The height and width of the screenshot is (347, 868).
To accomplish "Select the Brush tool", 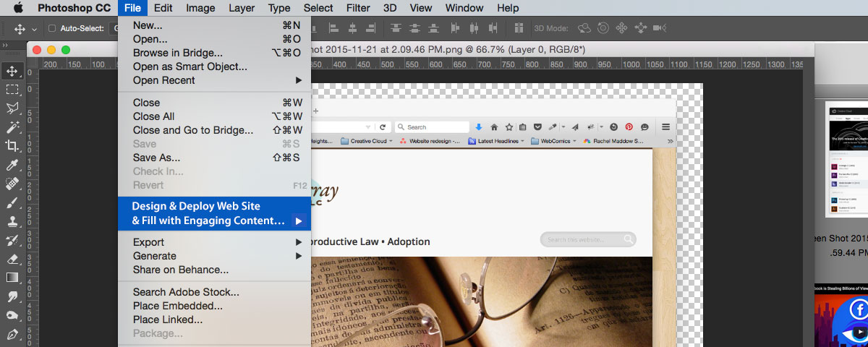I will (x=12, y=202).
